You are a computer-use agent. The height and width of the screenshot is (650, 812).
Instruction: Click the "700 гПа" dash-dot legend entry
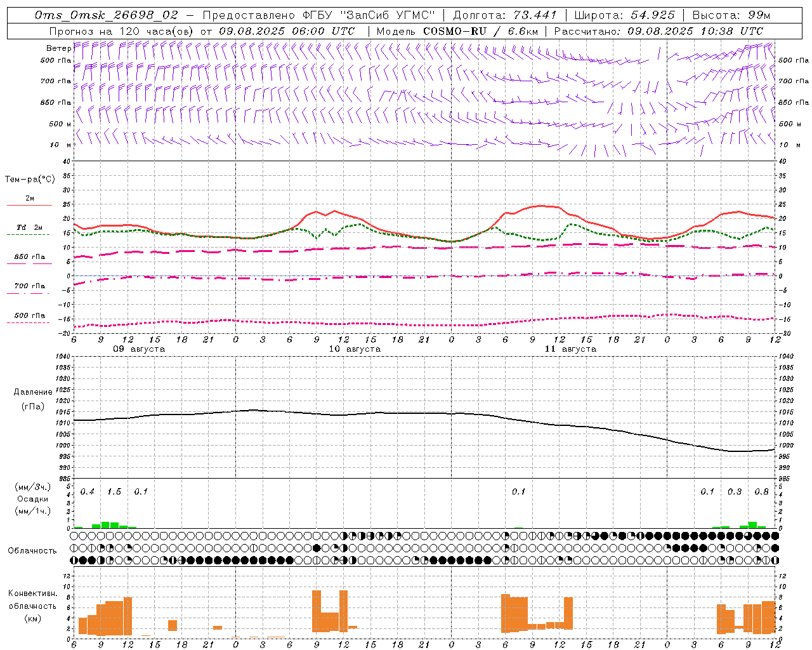[x=30, y=286]
